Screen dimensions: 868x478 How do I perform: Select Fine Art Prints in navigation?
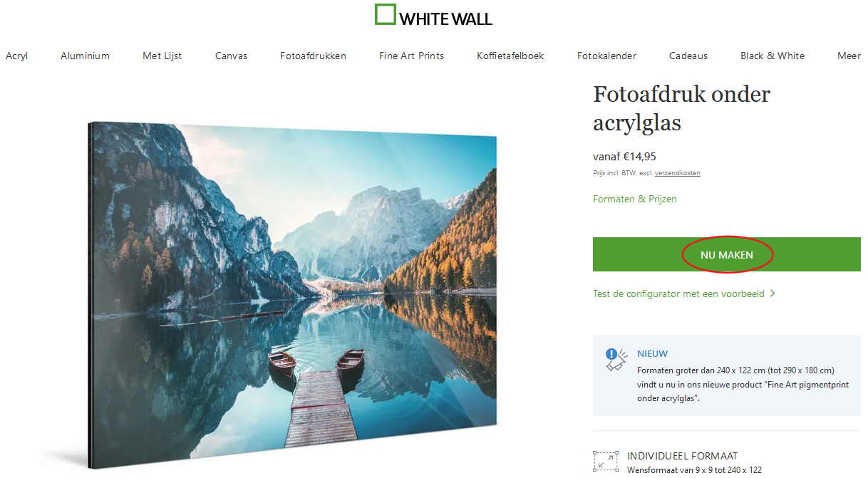click(411, 56)
